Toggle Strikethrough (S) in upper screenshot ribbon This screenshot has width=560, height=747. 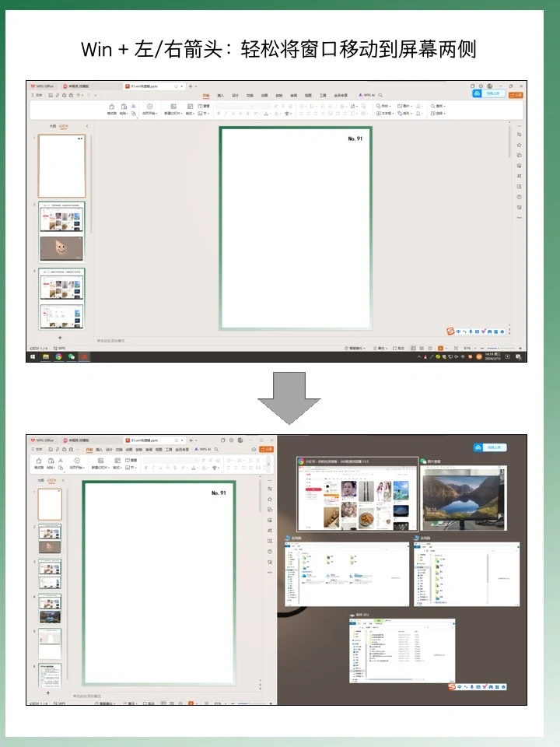[x=247, y=114]
